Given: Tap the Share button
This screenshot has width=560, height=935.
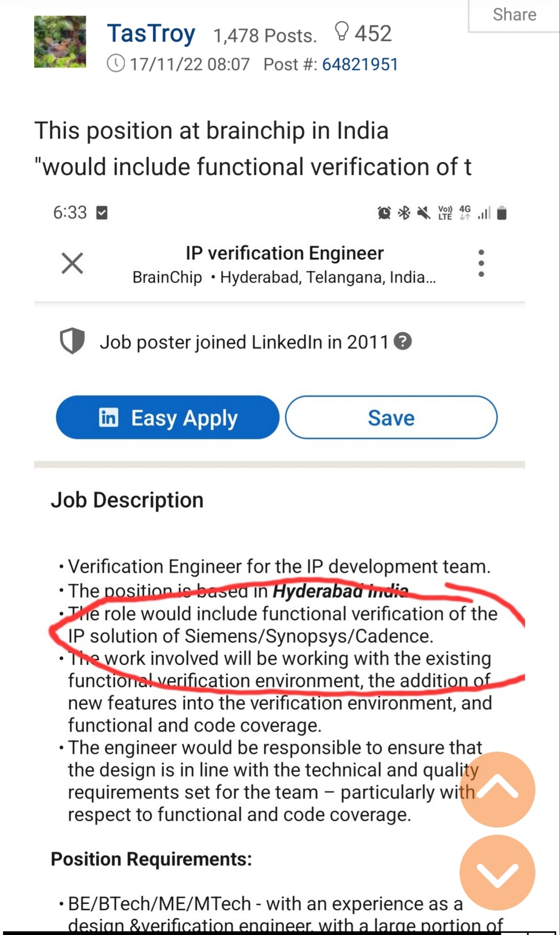Looking at the screenshot, I should point(514,15).
